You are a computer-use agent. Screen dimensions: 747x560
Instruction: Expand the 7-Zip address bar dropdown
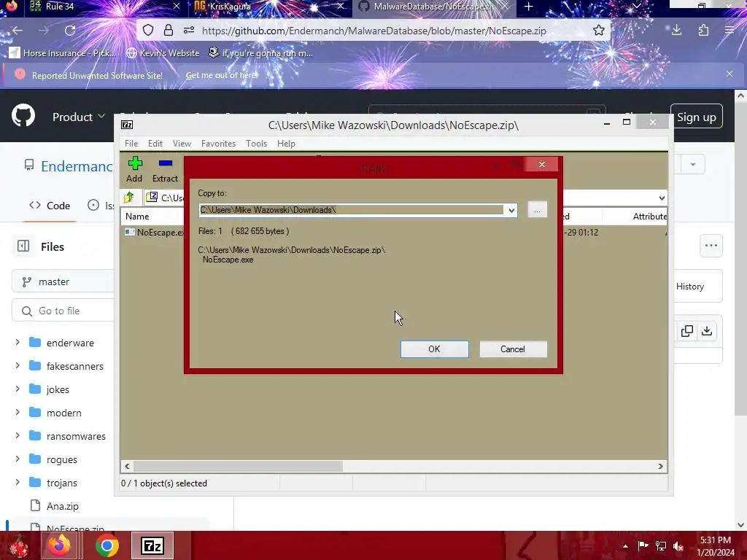pyautogui.click(x=661, y=198)
